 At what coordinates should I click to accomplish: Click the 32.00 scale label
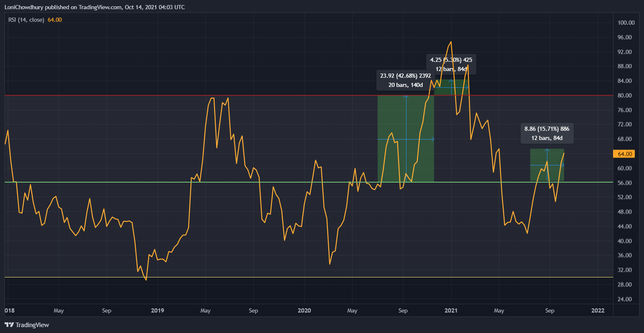click(x=624, y=270)
